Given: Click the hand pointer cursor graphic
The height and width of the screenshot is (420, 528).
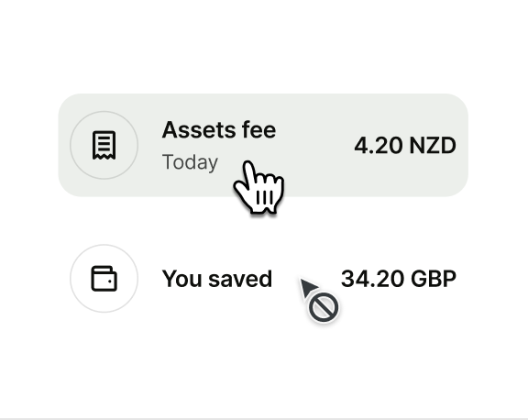Looking at the screenshot, I should coord(259,187).
